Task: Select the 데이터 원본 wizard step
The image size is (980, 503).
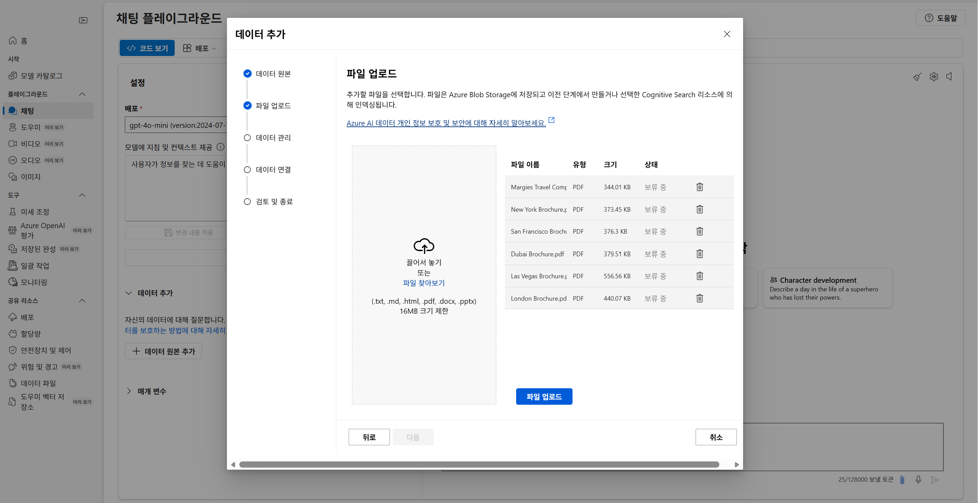Action: tap(268, 74)
